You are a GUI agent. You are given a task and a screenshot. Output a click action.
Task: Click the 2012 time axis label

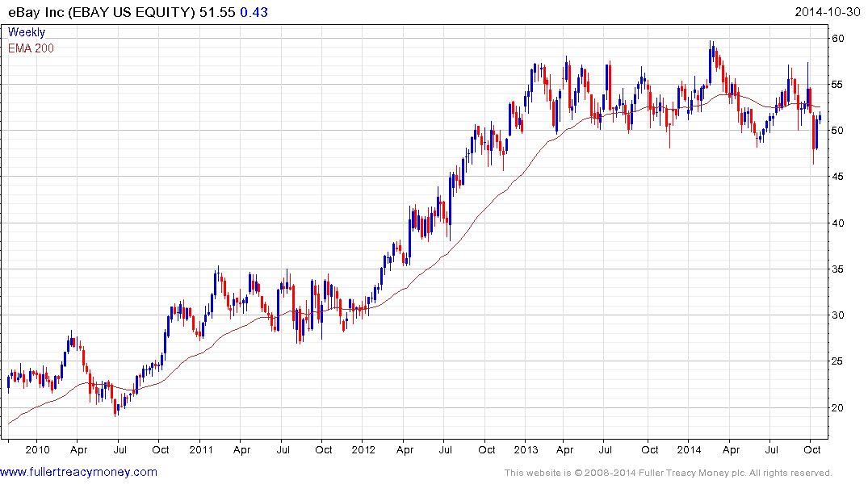pyautogui.click(x=363, y=449)
